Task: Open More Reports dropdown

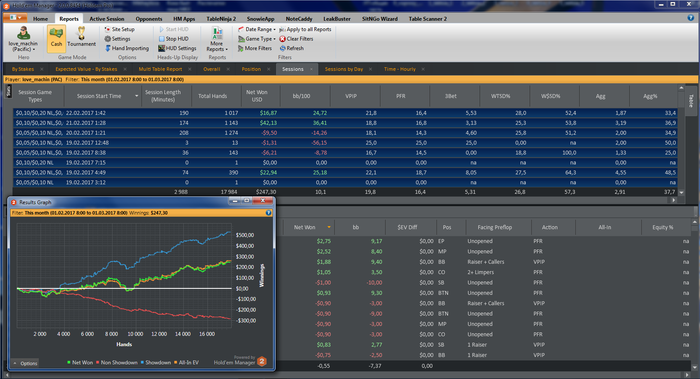Action: (217, 39)
